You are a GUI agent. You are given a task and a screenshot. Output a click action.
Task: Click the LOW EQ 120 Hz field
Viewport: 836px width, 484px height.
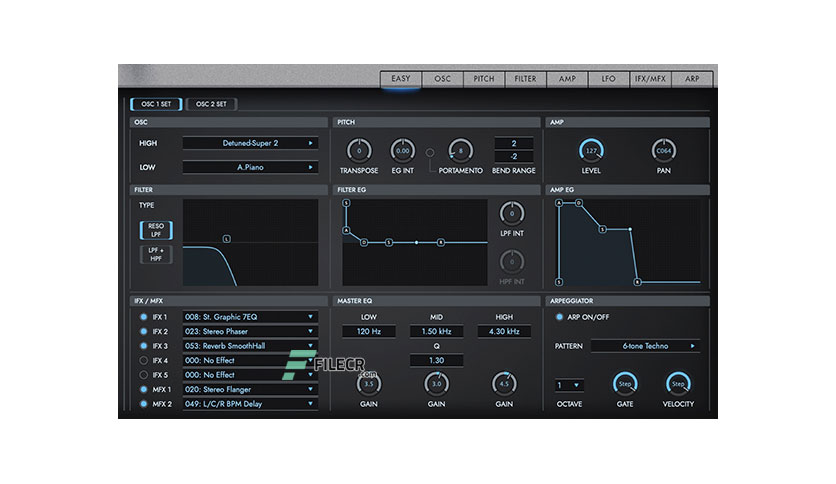point(368,332)
